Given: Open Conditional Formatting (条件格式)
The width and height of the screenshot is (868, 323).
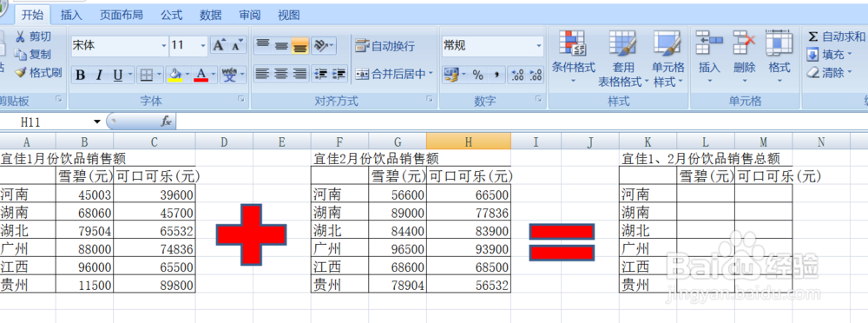Looking at the screenshot, I should [x=573, y=57].
